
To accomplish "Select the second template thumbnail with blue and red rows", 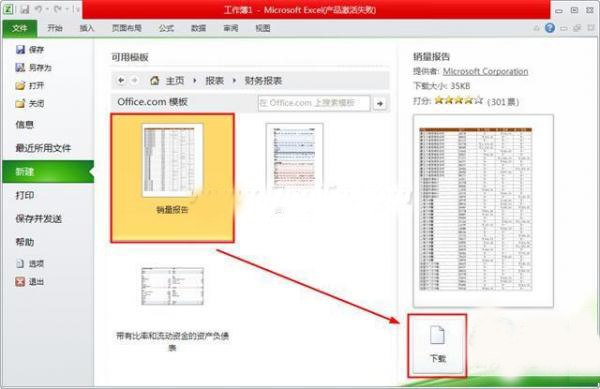I will pyautogui.click(x=295, y=156).
